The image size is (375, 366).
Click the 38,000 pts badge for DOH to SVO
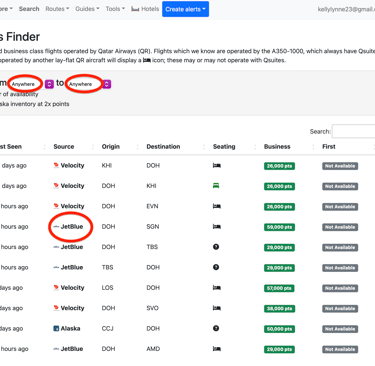point(279,308)
